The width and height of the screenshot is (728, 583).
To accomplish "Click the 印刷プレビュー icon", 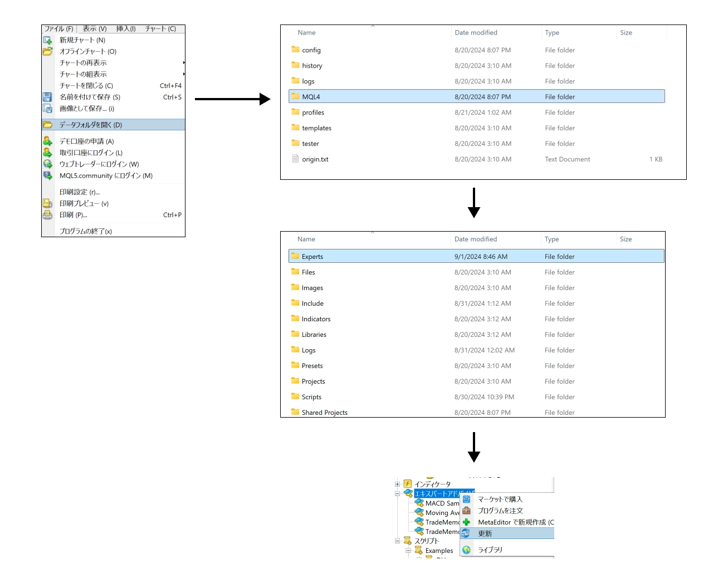I will 47,203.
